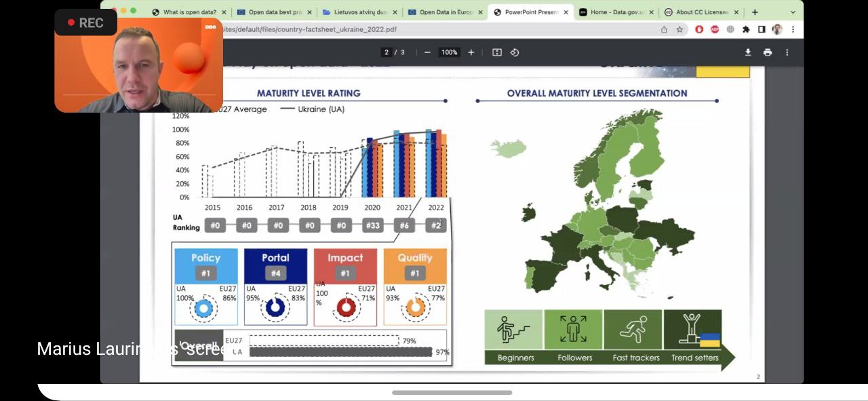Click 'OVERALL MATURITY LEVEL SEGMENTATION' heading

[x=597, y=93]
